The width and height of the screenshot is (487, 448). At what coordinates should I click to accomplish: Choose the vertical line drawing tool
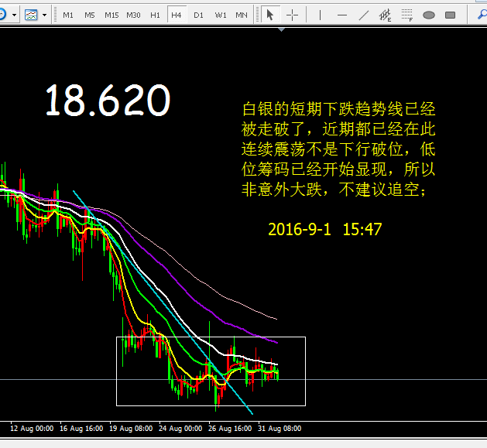point(321,15)
